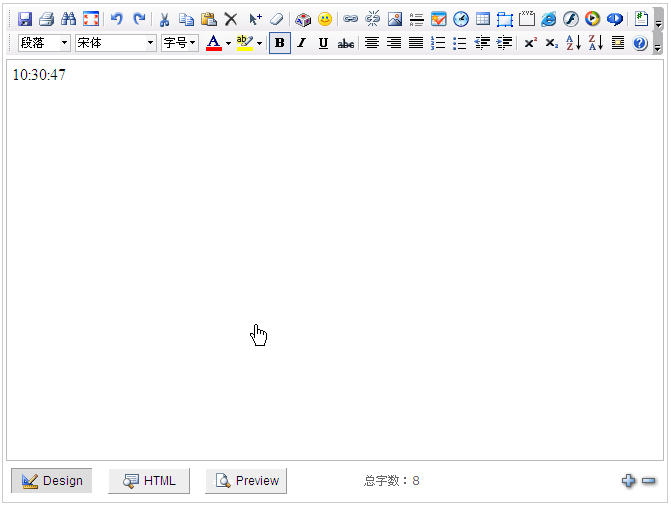Delete selection with the X icon
Screen dimensions: 671x505
tap(231, 19)
